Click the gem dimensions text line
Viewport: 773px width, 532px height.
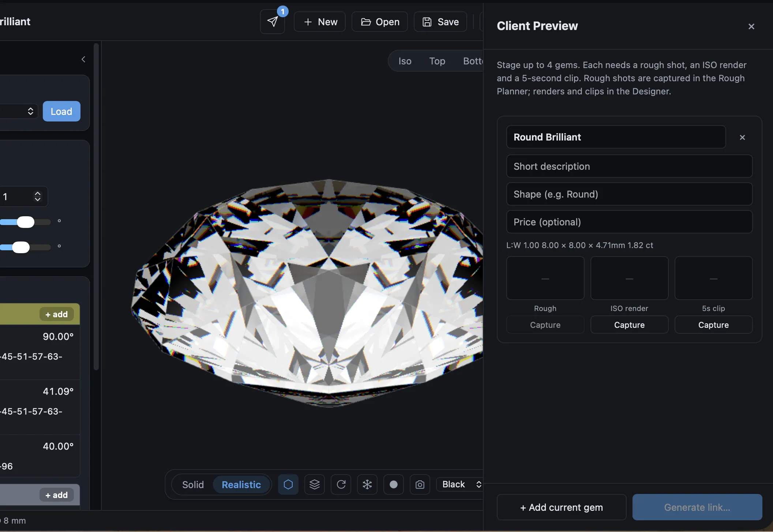(x=579, y=245)
